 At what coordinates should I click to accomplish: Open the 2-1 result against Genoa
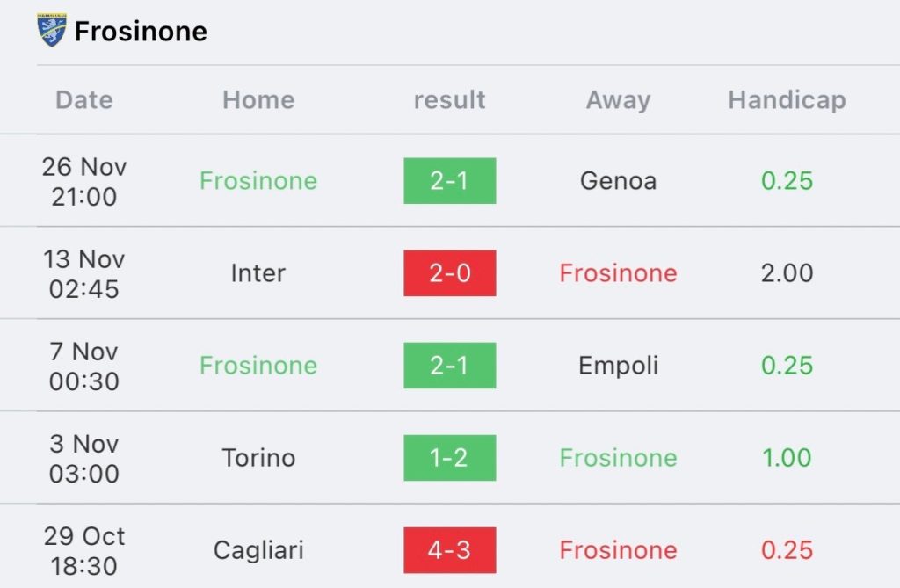click(x=449, y=181)
